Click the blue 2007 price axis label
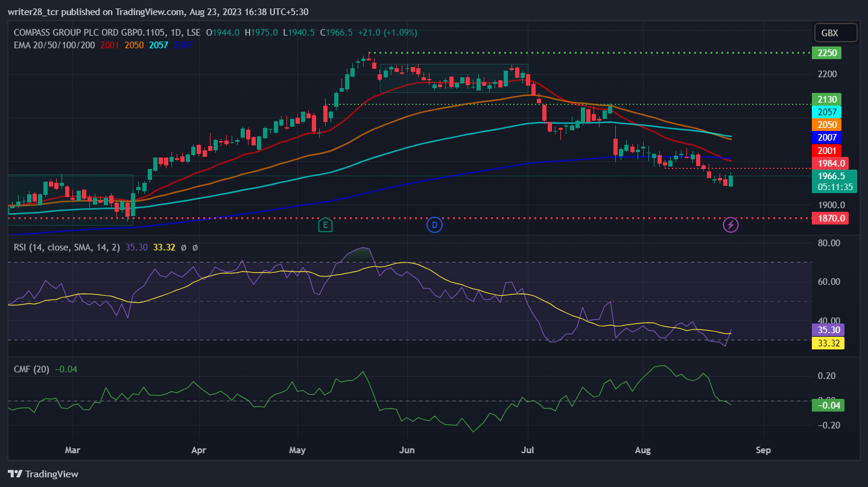The height and width of the screenshot is (487, 868). point(826,138)
